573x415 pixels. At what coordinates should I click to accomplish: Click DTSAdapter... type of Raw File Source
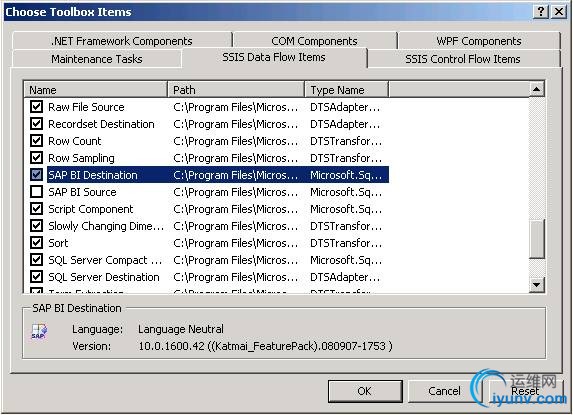tap(345, 107)
